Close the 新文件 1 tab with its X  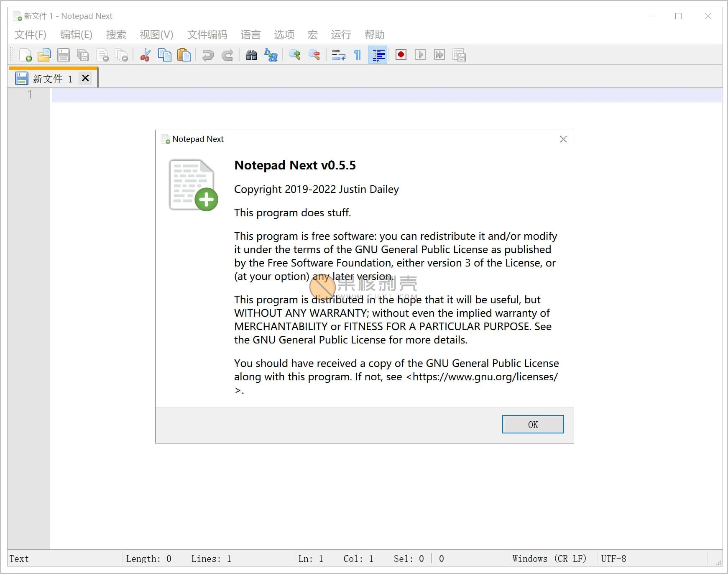[x=85, y=78]
